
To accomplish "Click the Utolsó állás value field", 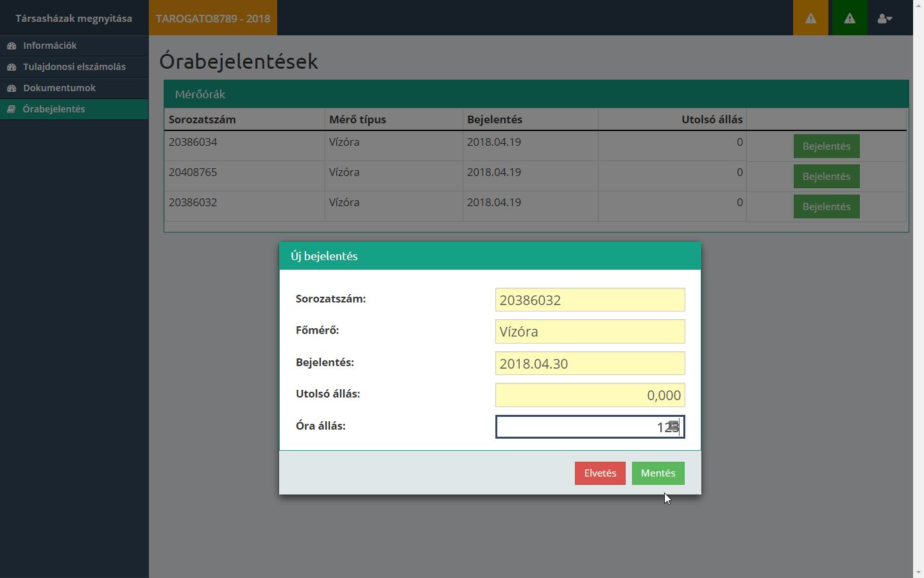I will 589,395.
